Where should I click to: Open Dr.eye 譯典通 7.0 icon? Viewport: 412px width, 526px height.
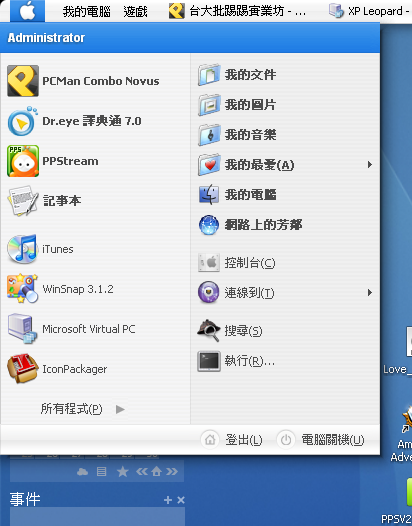coord(22,121)
